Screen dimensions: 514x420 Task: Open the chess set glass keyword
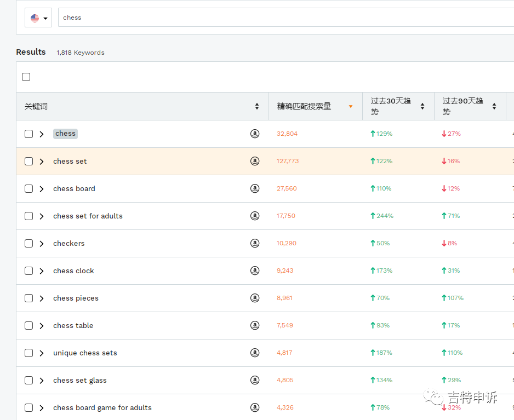(x=80, y=380)
